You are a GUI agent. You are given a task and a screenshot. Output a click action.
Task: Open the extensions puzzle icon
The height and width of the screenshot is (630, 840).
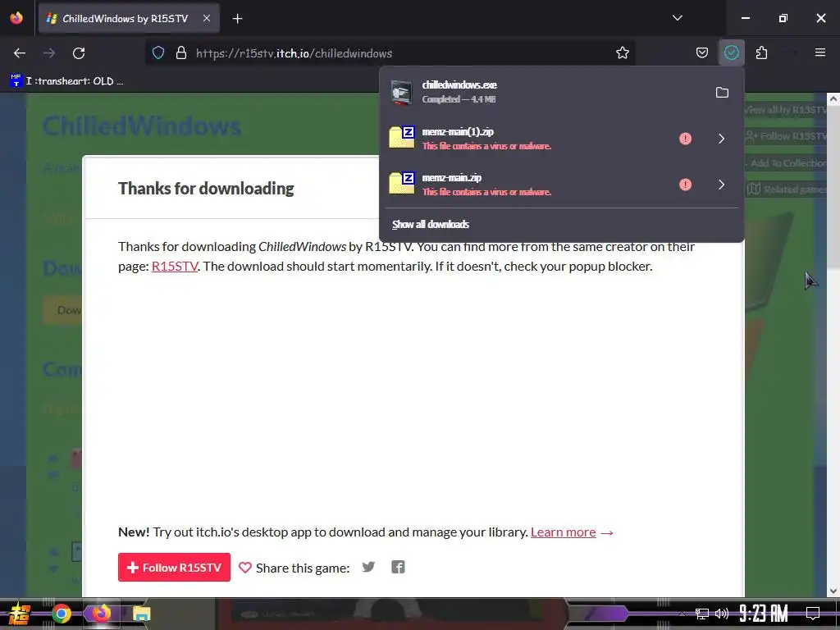pos(761,52)
